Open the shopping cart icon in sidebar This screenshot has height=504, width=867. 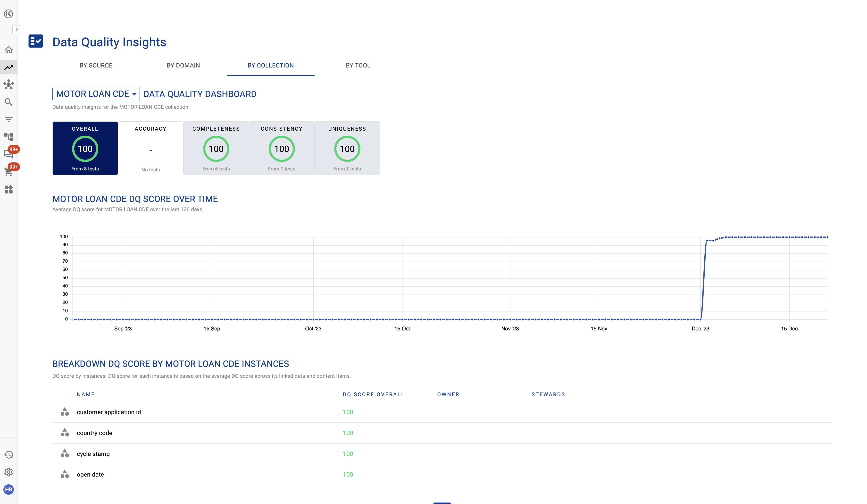point(8,172)
